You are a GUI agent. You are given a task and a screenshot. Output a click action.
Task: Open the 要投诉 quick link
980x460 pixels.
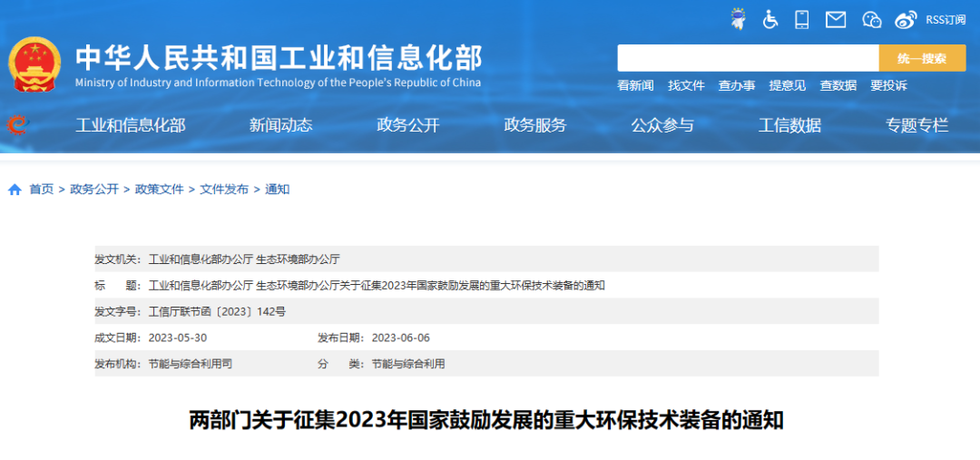coord(888,85)
